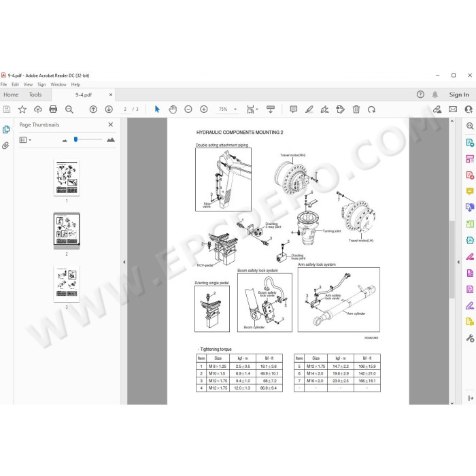Open the Comment tool in right pane
The image size is (476, 476).
(470, 191)
